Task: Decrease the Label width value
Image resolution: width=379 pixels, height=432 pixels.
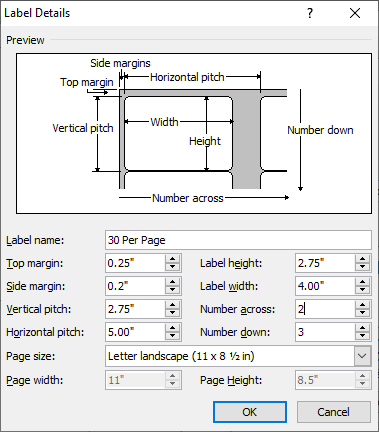Action: (x=363, y=290)
